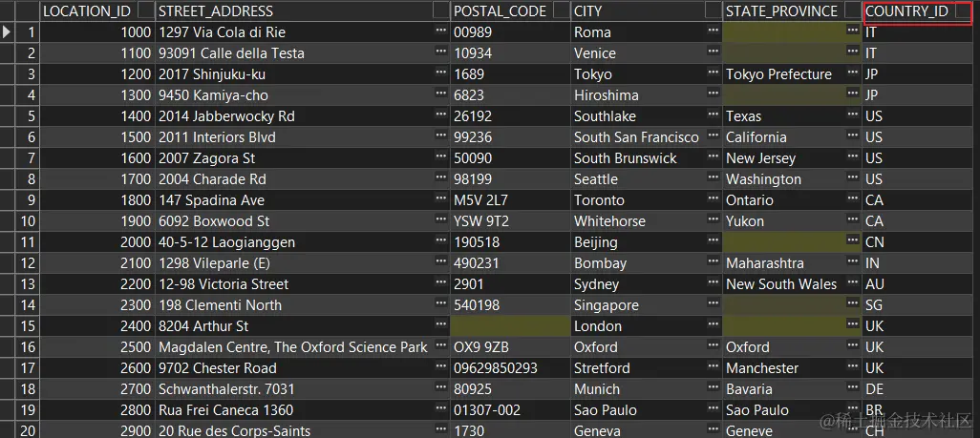Open the ellipsis editor for '8204 Arthur St'
Viewport: 980px width, 438px height.
click(441, 324)
